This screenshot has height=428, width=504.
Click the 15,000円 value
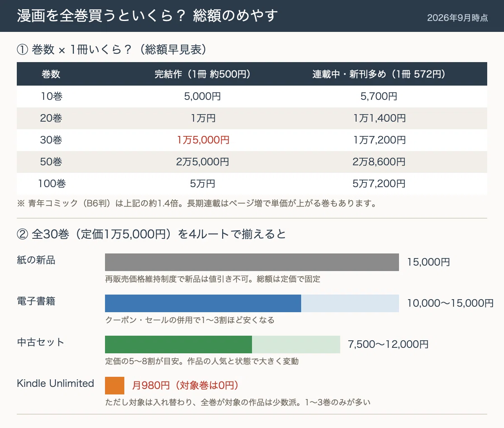(x=428, y=262)
